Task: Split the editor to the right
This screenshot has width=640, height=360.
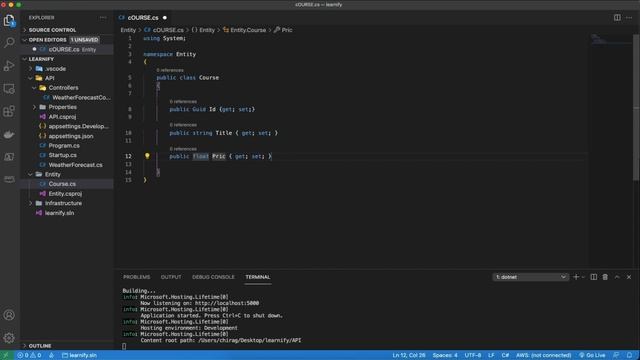Action: click(617, 18)
